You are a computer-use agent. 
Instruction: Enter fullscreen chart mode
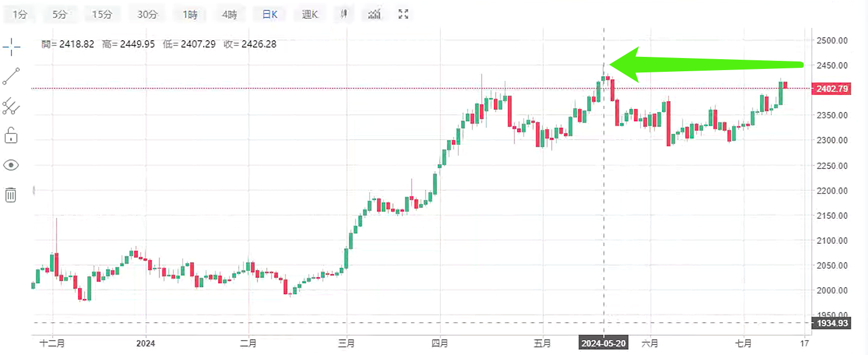tap(404, 14)
